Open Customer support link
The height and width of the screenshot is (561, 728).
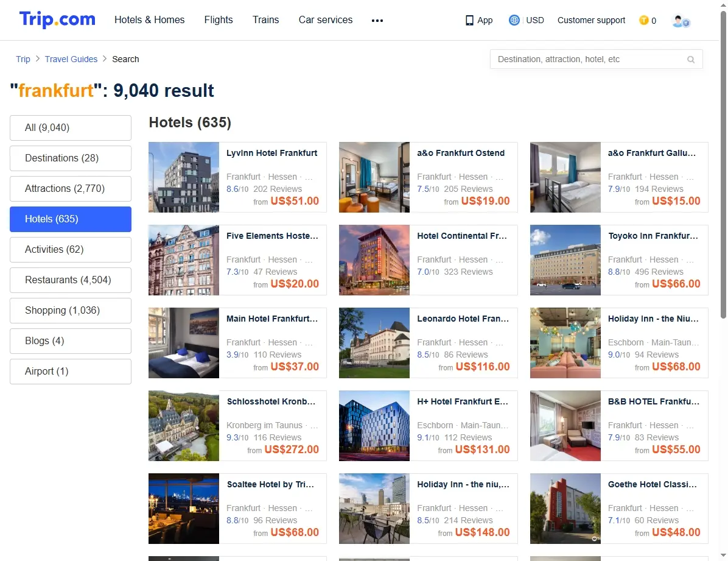pos(591,20)
